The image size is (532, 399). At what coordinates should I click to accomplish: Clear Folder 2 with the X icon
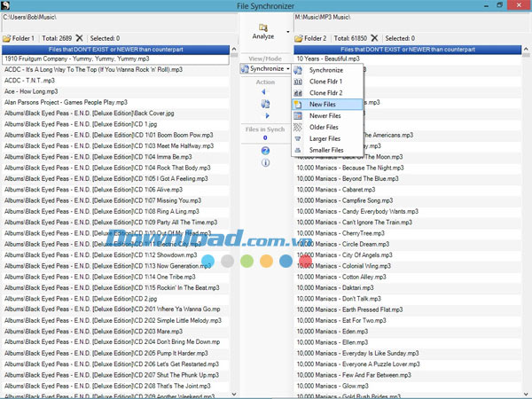point(373,39)
